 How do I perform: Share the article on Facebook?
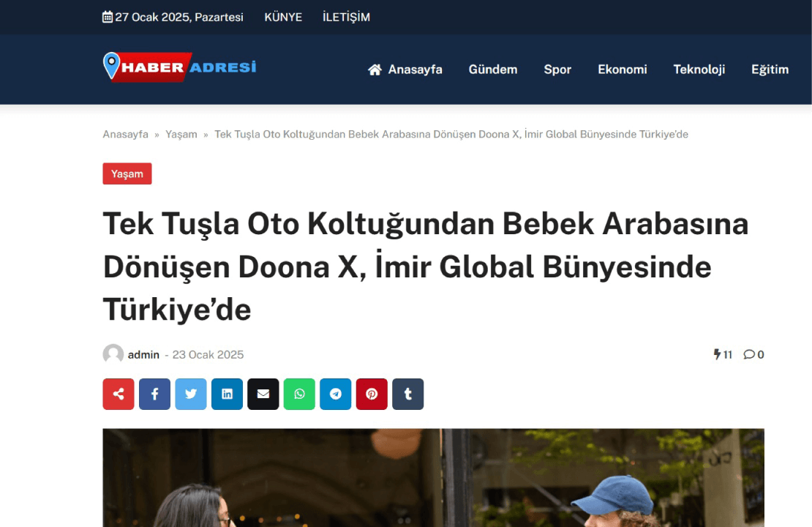coord(154,395)
